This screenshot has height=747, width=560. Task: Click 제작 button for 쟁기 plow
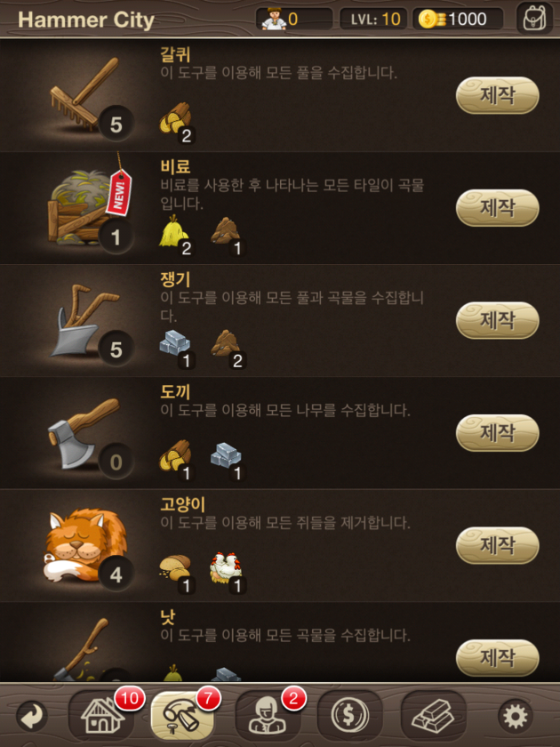click(498, 320)
